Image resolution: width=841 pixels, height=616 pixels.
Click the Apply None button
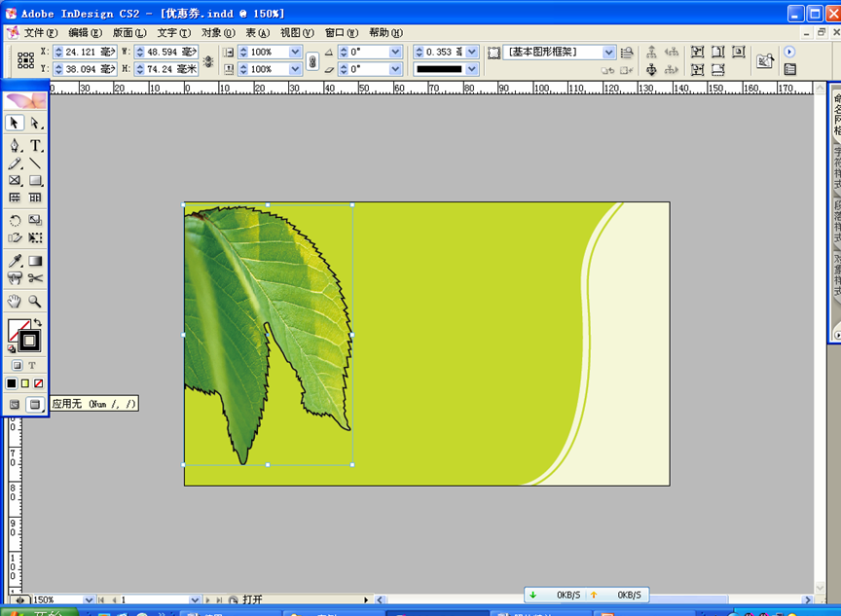pos(38,383)
